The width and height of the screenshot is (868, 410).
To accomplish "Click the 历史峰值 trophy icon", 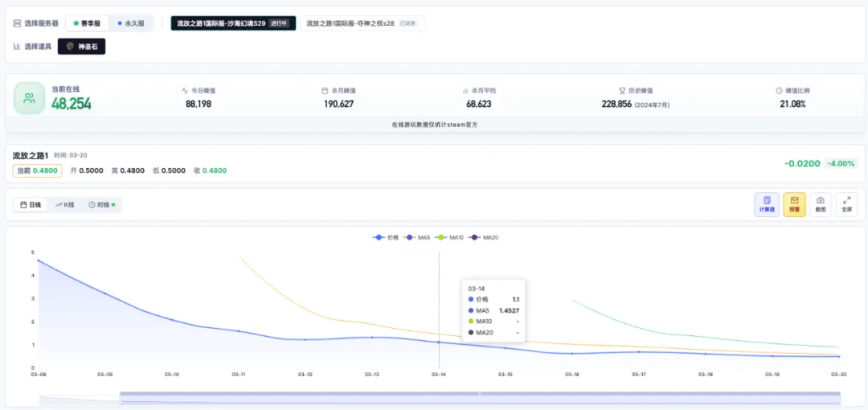I will coord(622,90).
